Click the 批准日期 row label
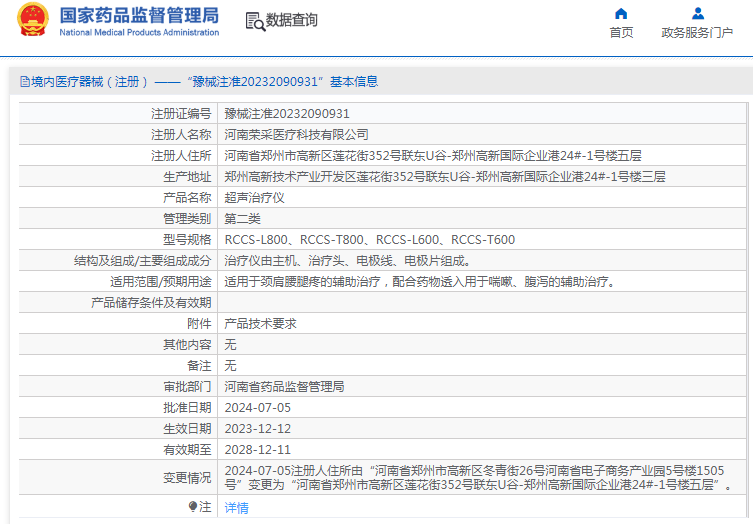 (187, 408)
